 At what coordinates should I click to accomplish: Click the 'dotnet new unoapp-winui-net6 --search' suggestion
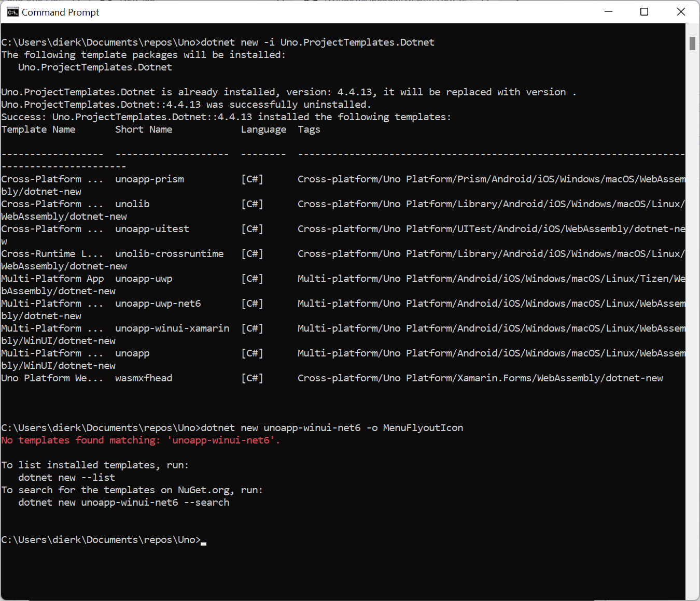(123, 502)
